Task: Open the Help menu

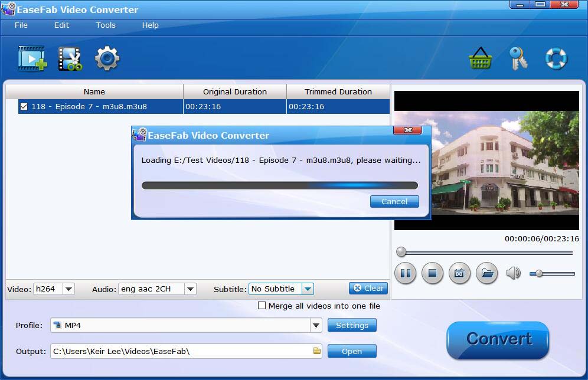Action: coord(150,25)
